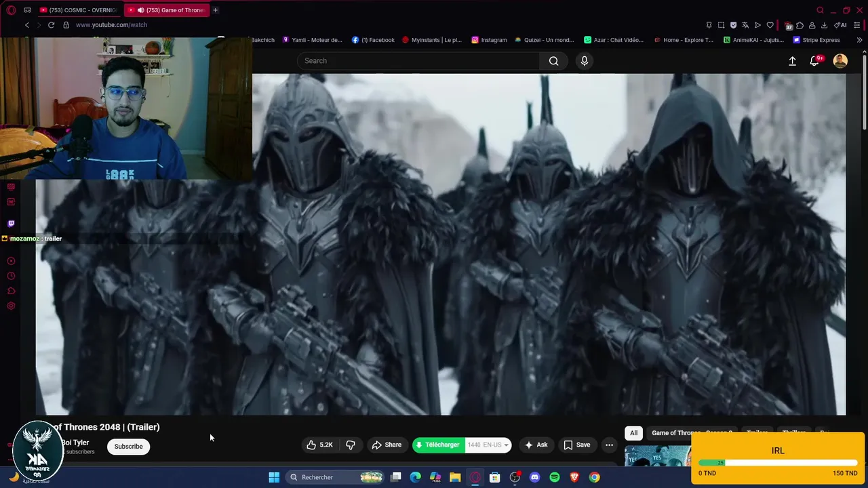
Task: Open the Facebook bookmark
Action: (x=373, y=40)
